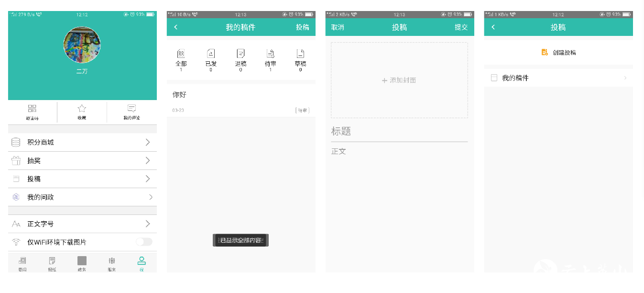The image size is (644, 293).
Task: Switch to the 服务 bottom tab
Action: click(x=112, y=261)
